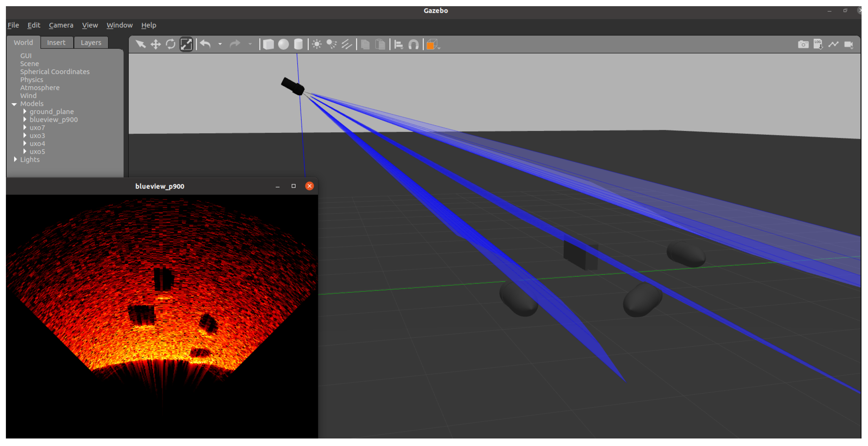This screenshot has height=446, width=868.
Task: Add a spot light
Action: tap(331, 45)
